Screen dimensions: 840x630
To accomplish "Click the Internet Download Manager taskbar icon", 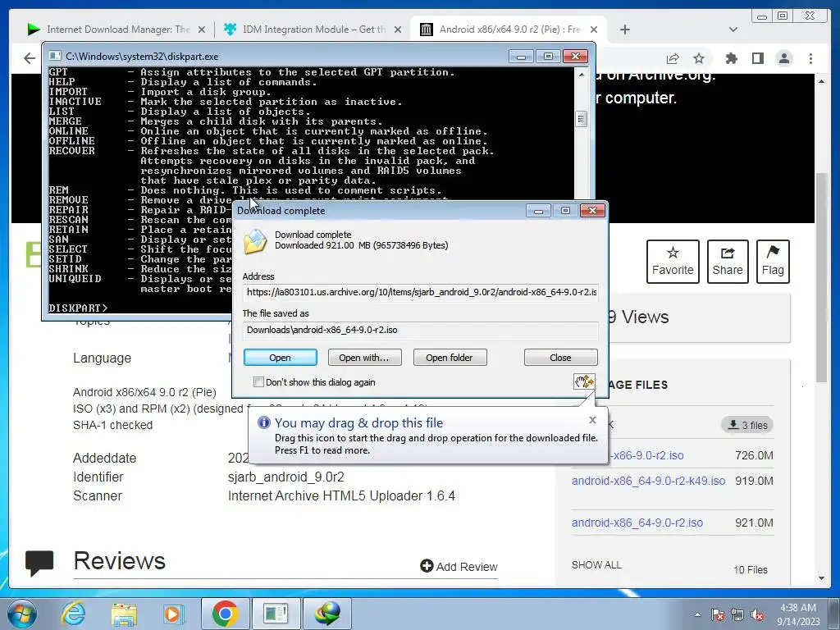I will [x=326, y=614].
